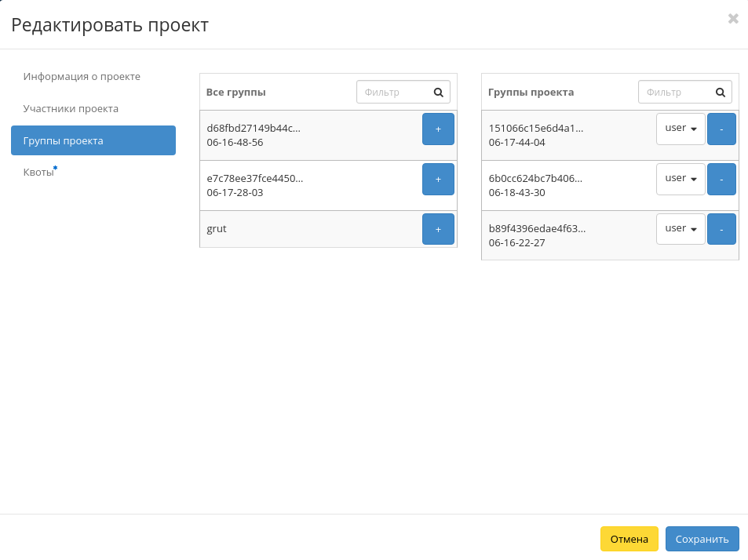Screen dimensions: 748x560
Task: Remove group 151066c15e6d4a1 from project
Action: (x=721, y=129)
